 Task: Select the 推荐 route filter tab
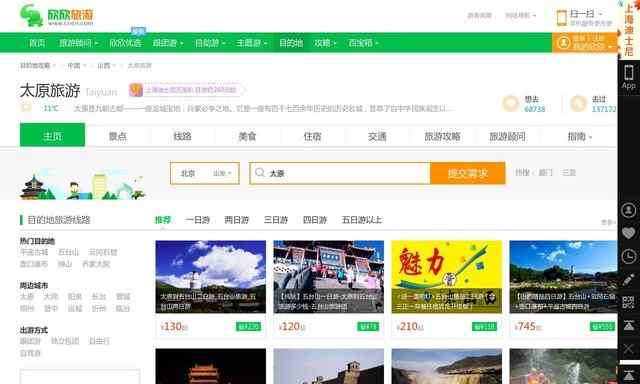(x=163, y=220)
